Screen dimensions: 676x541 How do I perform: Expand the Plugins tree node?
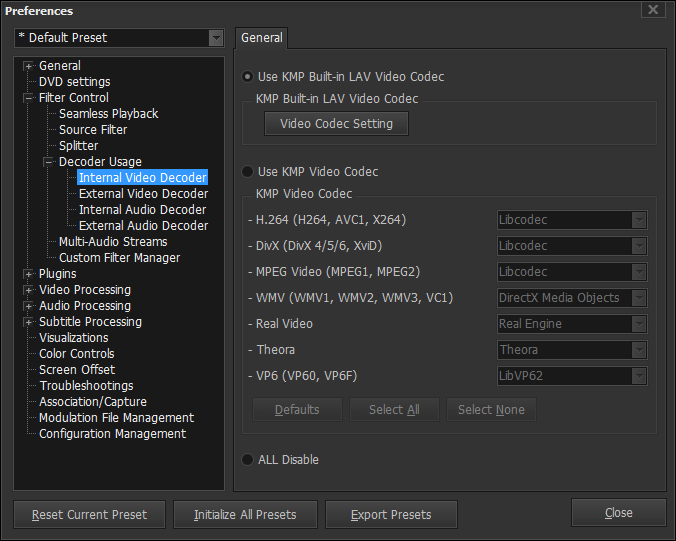tap(28, 274)
